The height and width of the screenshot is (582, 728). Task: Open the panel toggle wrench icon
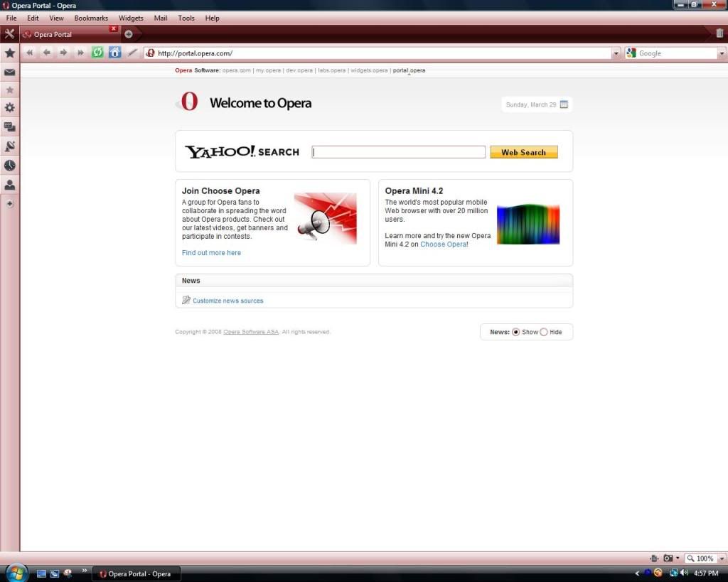click(9, 34)
